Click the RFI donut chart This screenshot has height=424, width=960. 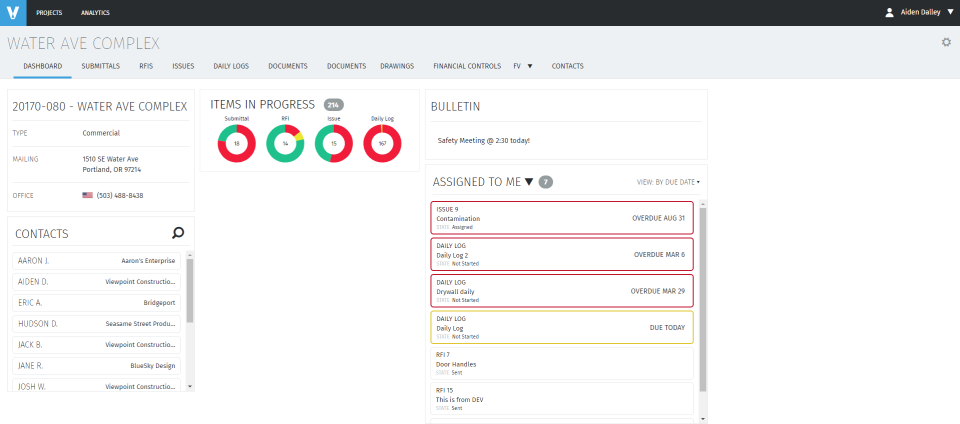(x=285, y=143)
